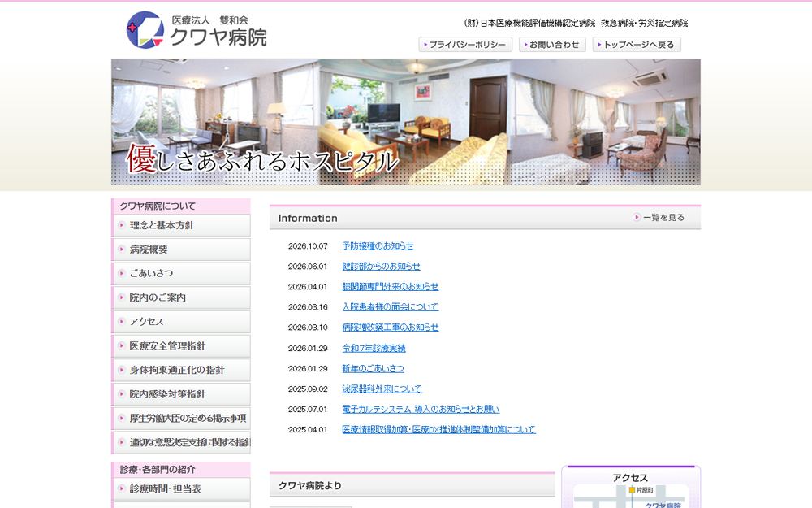Screen dimensions: 812x508
Task: Open プライバシーポリシー button
Action: 465,45
